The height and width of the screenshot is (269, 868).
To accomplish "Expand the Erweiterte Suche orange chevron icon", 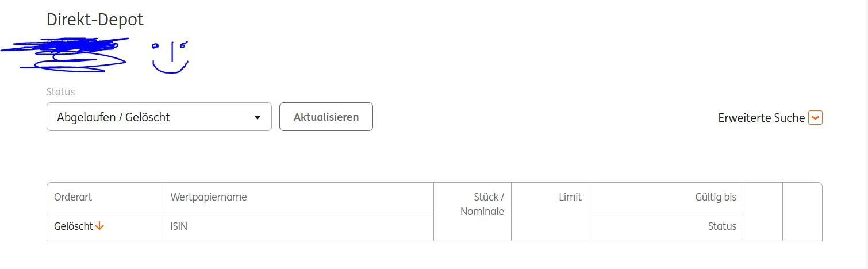I will pyautogui.click(x=815, y=118).
